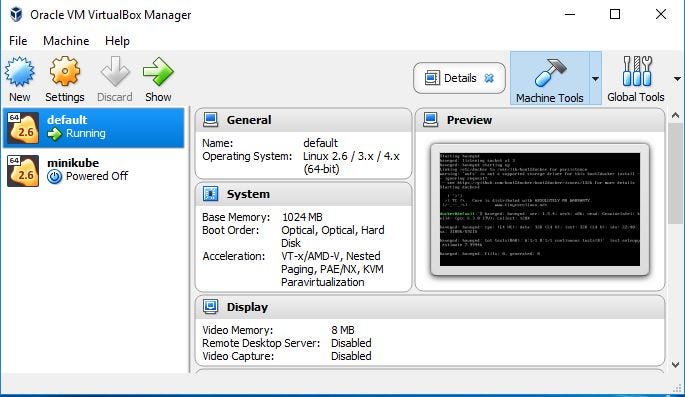Expand Global Tools dropdown arrow
This screenshot has width=685, height=397.
coord(677,79)
